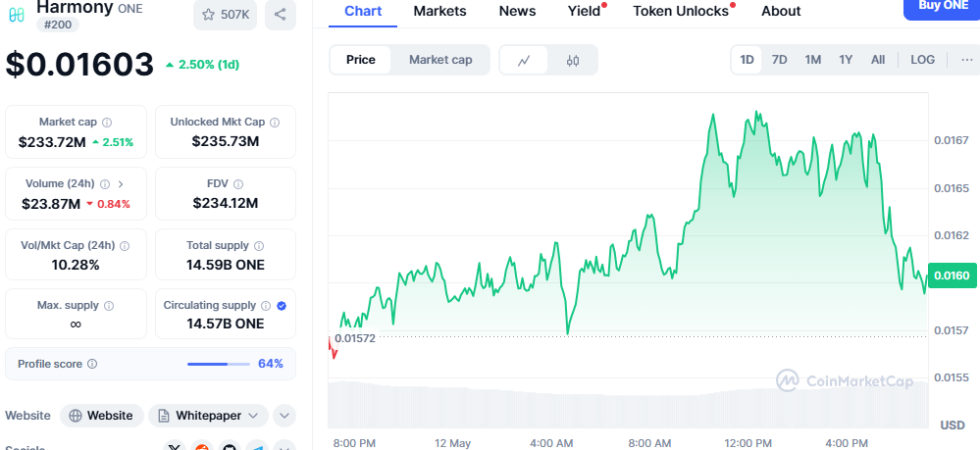Click the $23.87M volume value

click(51, 204)
